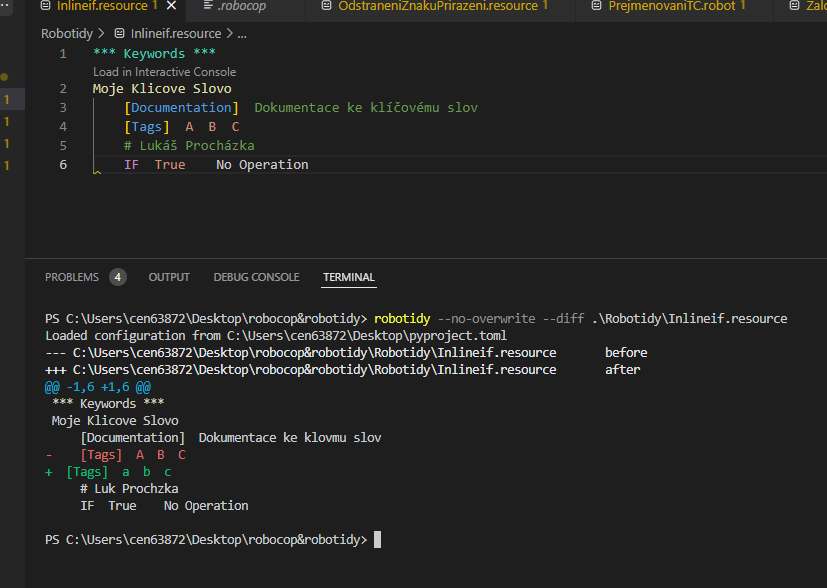Close the Inlineif.resource editor tab

[x=171, y=6]
